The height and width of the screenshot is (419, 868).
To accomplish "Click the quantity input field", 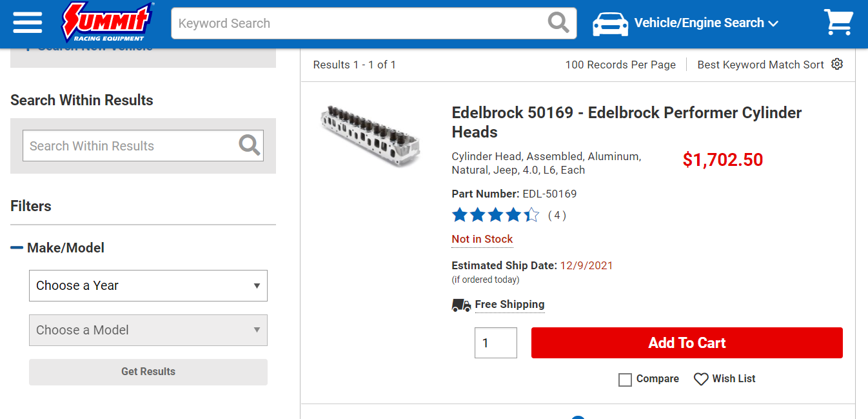I will click(495, 343).
